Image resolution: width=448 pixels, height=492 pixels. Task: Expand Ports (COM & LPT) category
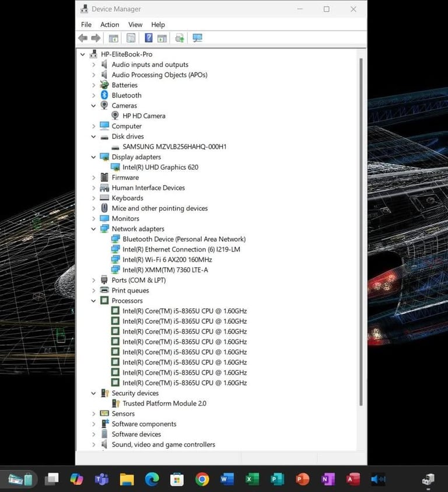(x=93, y=280)
